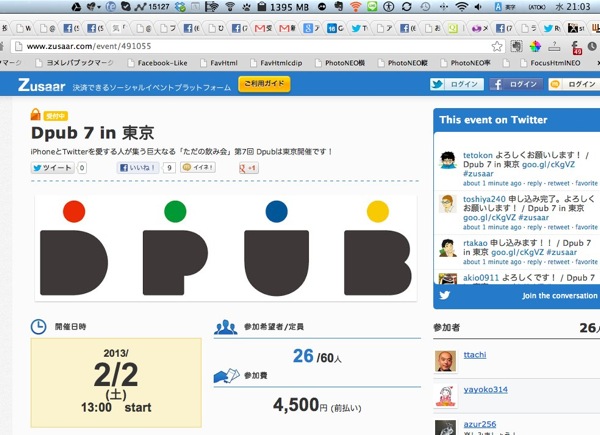Log in with Twitter button
The height and width of the screenshot is (435, 600).
457,84
